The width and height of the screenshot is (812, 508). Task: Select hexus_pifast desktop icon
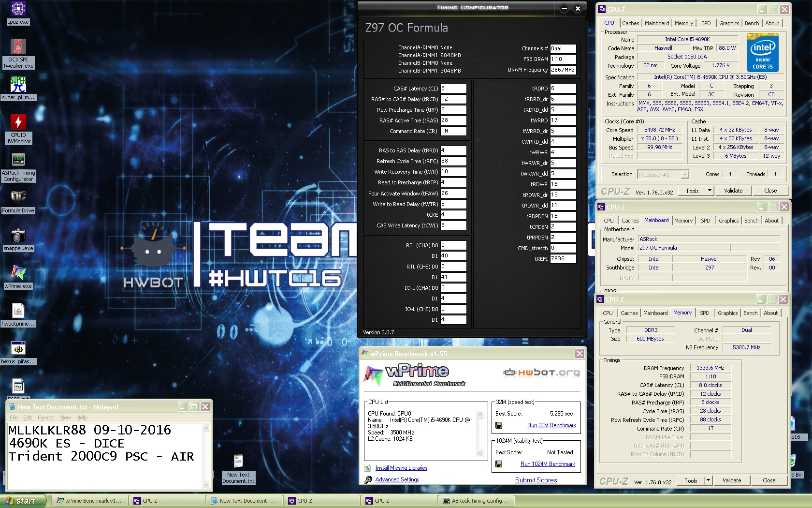[x=18, y=353]
